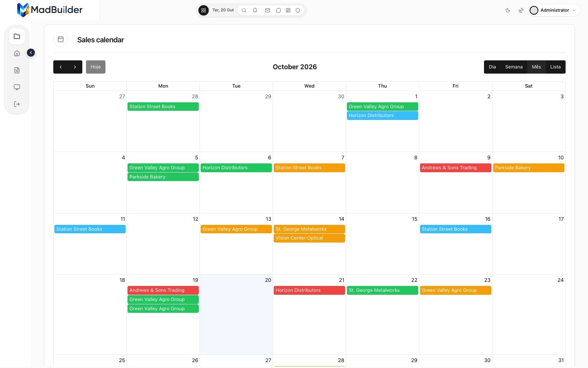This screenshot has width=588, height=368.
Task: Go to previous month
Action: pos(61,67)
